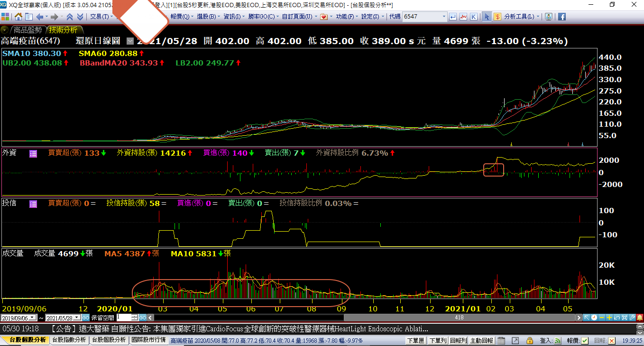Switch to the 台股指數分析 bottom tab

click(x=69, y=340)
